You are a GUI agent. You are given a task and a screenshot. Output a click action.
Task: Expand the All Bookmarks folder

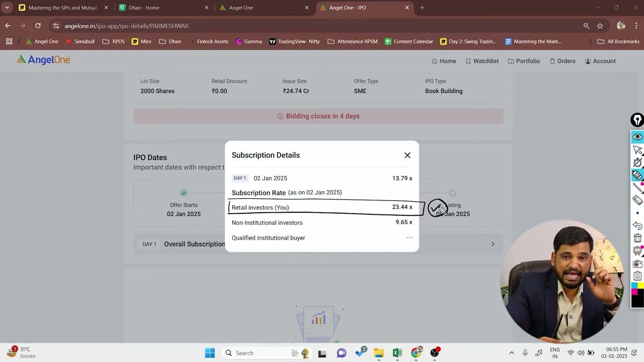[618, 41]
